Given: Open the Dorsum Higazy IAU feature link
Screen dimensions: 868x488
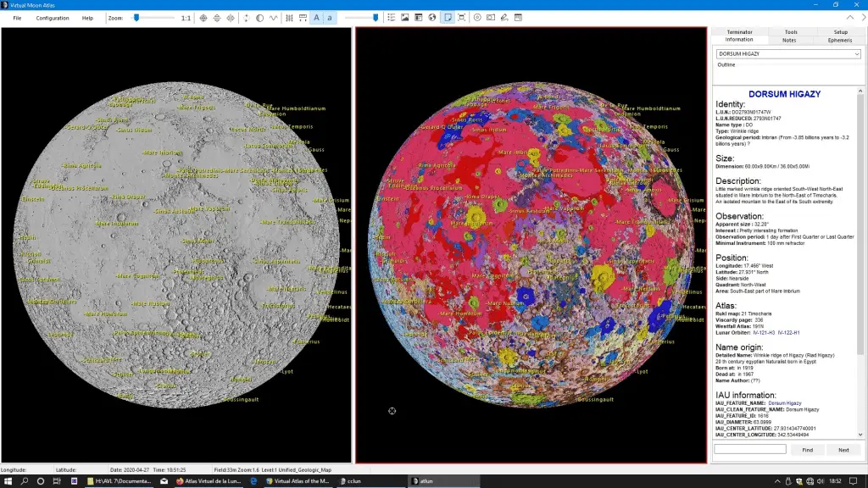Looking at the screenshot, I should click(784, 403).
